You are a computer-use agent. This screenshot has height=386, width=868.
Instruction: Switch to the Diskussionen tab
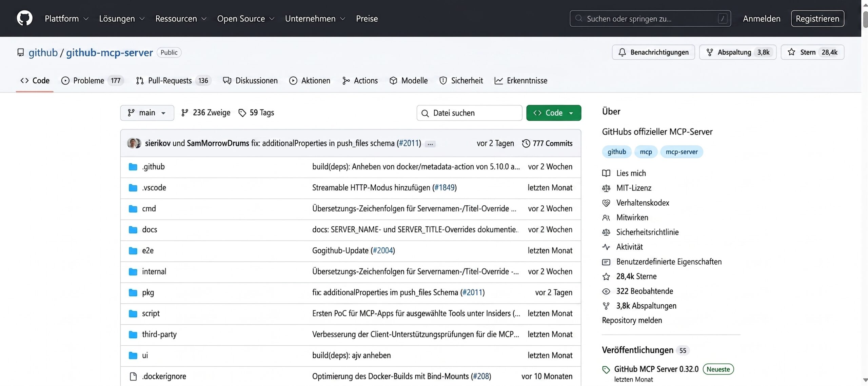click(x=250, y=81)
